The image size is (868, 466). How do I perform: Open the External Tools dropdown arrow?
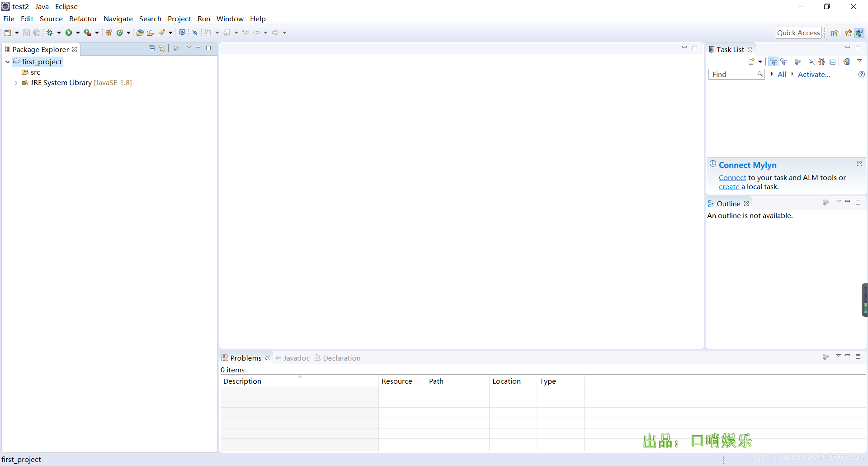[97, 33]
